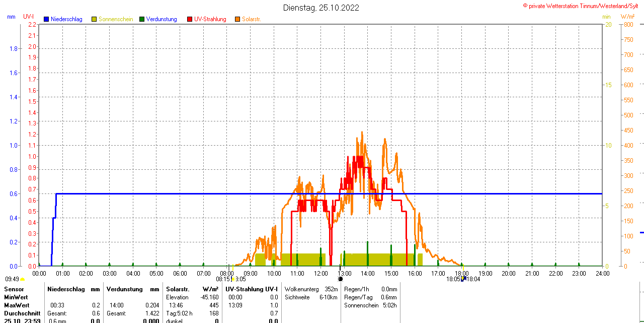The height and width of the screenshot is (323, 644).
Task: Click the orange Solarstr. legend square
Action: click(x=237, y=19)
